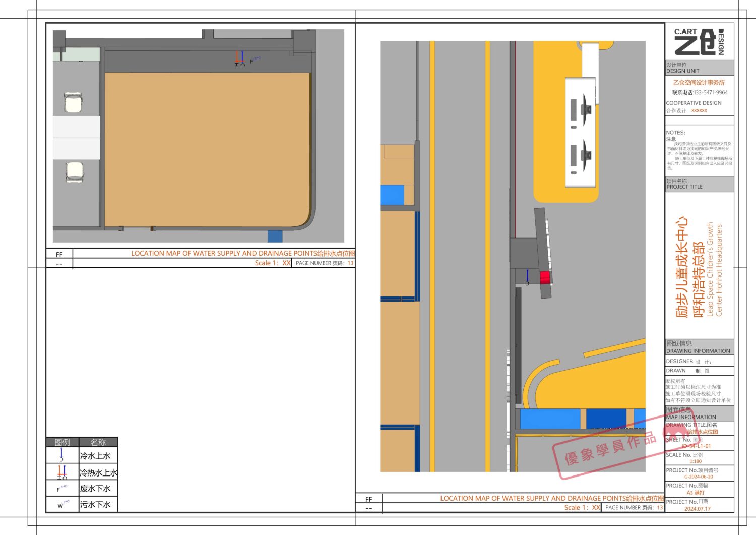This screenshot has height=535, width=756.
Task: Click the scale value 1:180
Action: coord(696,461)
